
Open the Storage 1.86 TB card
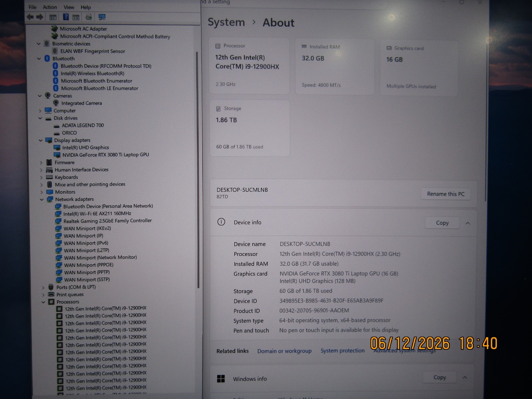click(250, 128)
